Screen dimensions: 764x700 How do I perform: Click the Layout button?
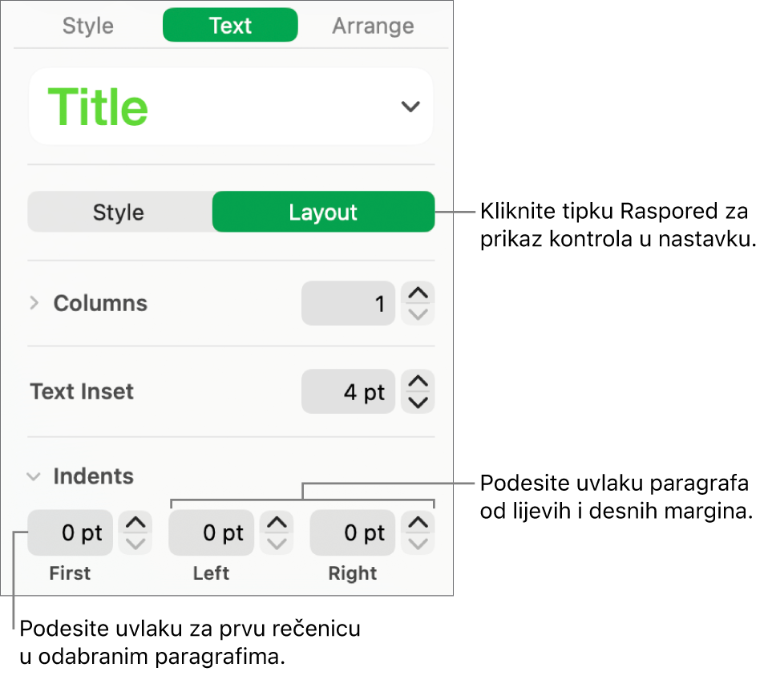point(323,212)
